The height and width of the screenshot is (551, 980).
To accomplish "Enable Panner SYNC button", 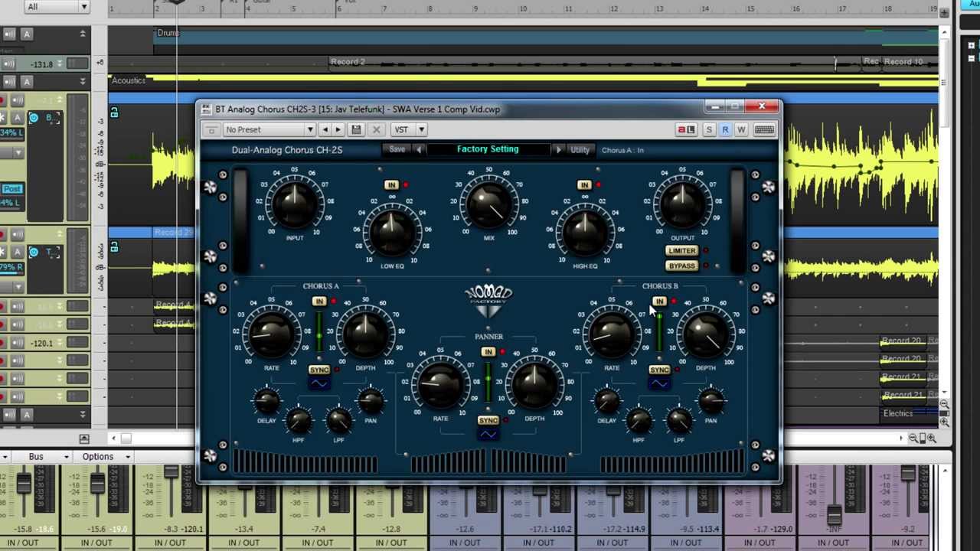I will click(x=488, y=421).
